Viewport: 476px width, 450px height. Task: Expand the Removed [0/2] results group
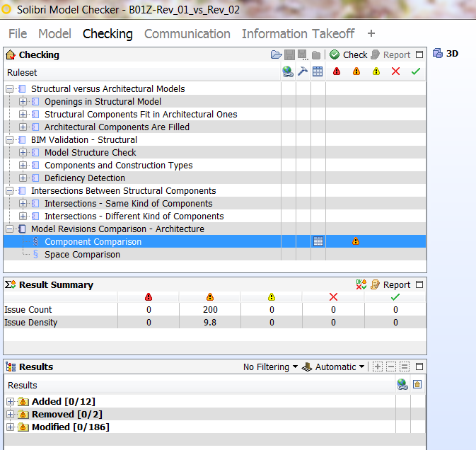tap(10, 415)
